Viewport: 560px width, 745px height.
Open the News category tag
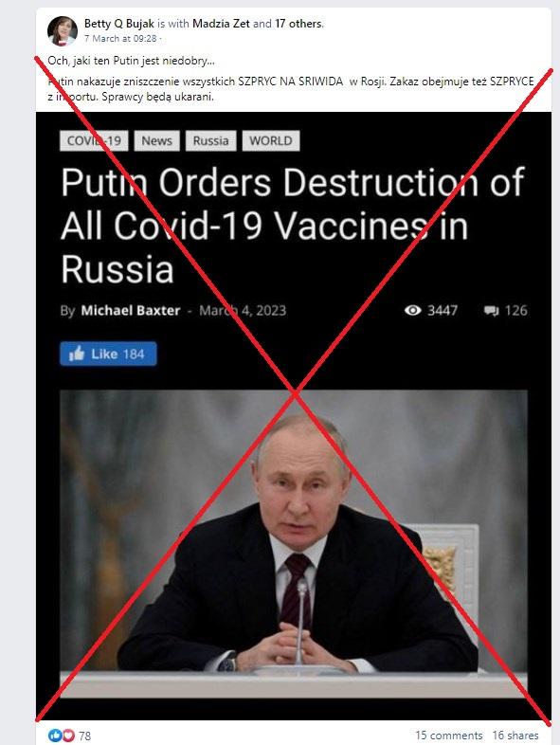(156, 140)
